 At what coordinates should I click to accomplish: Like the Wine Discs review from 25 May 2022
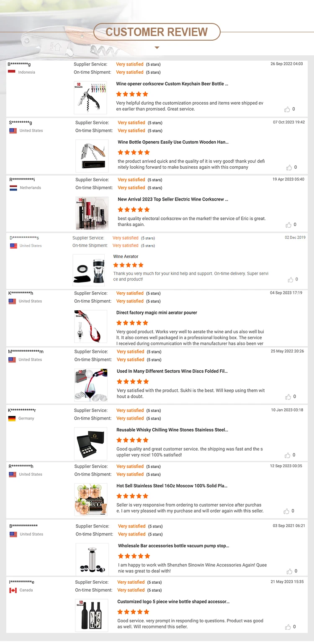point(288,397)
